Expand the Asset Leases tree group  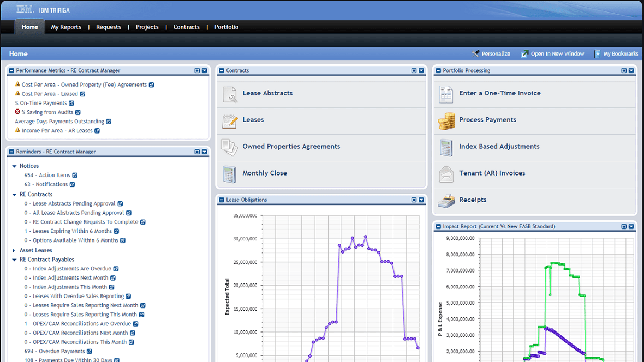click(x=14, y=250)
